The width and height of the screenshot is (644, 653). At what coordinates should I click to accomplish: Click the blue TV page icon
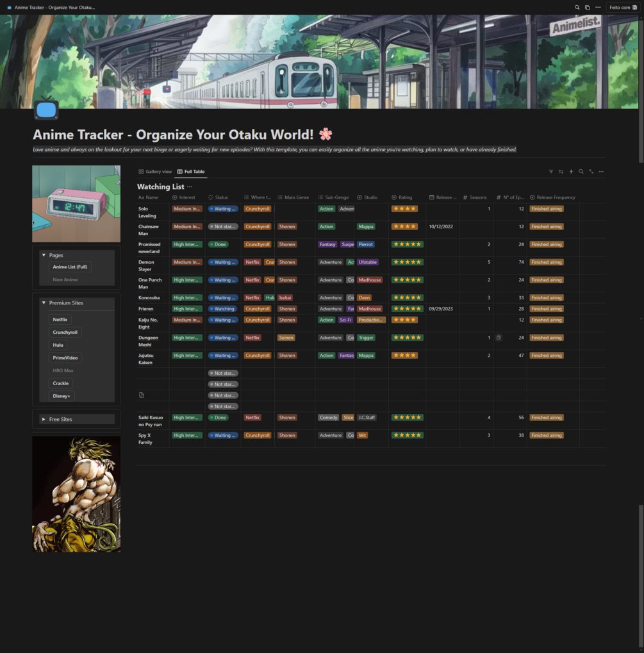point(46,109)
